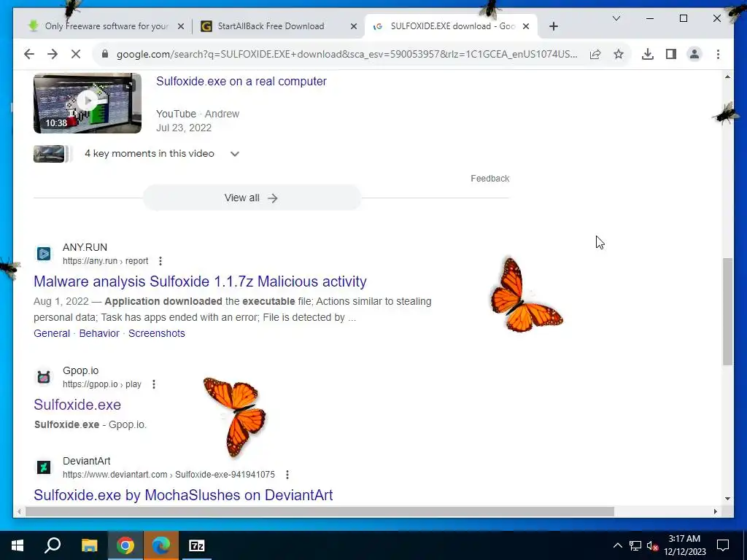Close the SULFOXIDE.EXE Google tab
747x560 pixels.
pyautogui.click(x=526, y=26)
